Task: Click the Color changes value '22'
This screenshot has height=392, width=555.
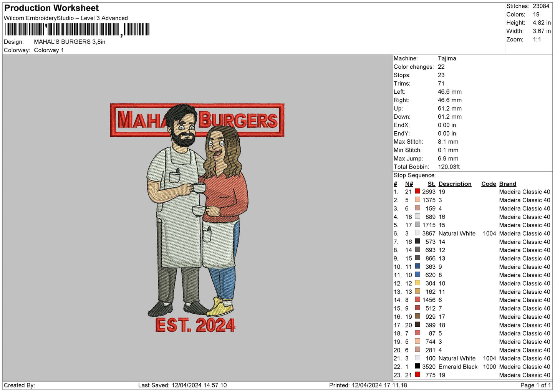Action: 441,67
